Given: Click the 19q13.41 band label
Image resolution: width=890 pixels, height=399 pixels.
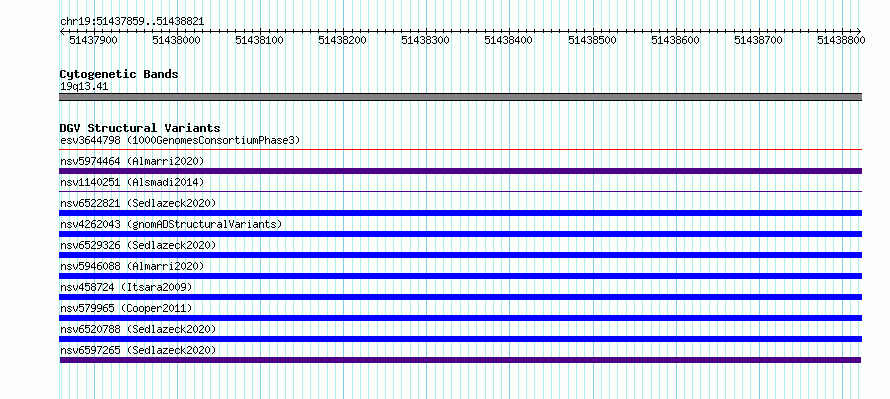Looking at the screenshot, I should click(x=84, y=87).
